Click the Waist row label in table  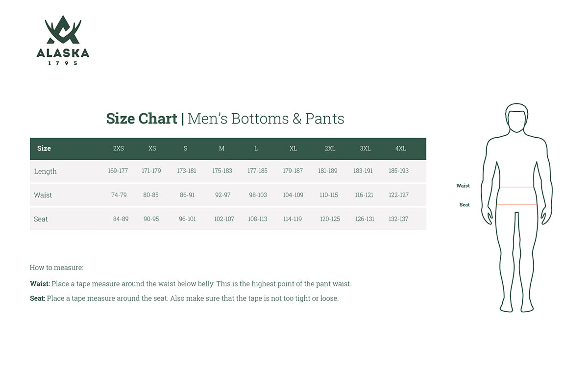43,195
